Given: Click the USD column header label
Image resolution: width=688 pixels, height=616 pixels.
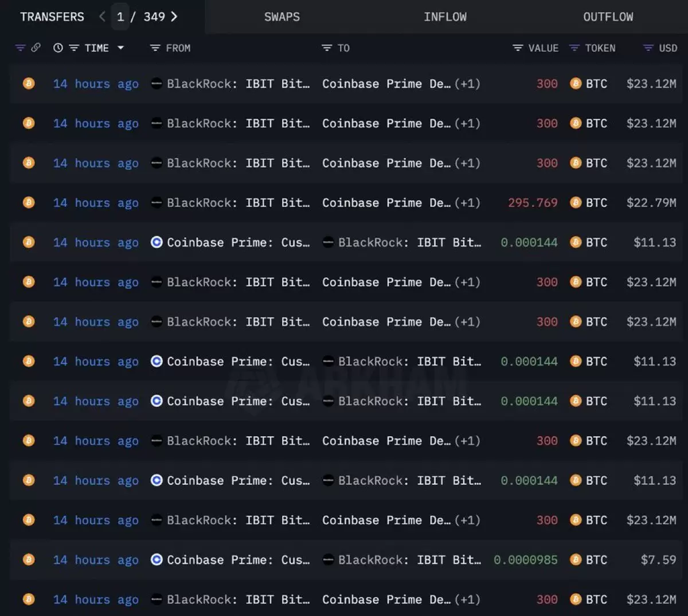Looking at the screenshot, I should [x=668, y=48].
